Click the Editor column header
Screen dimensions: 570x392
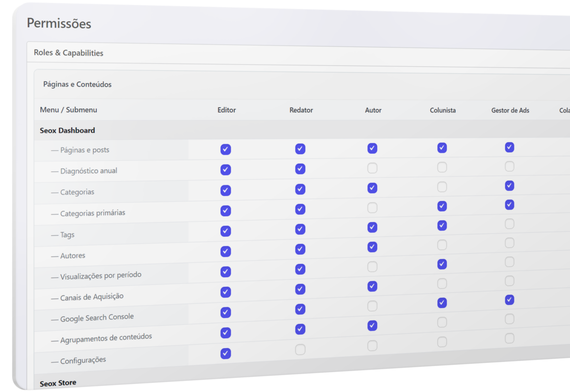(227, 110)
